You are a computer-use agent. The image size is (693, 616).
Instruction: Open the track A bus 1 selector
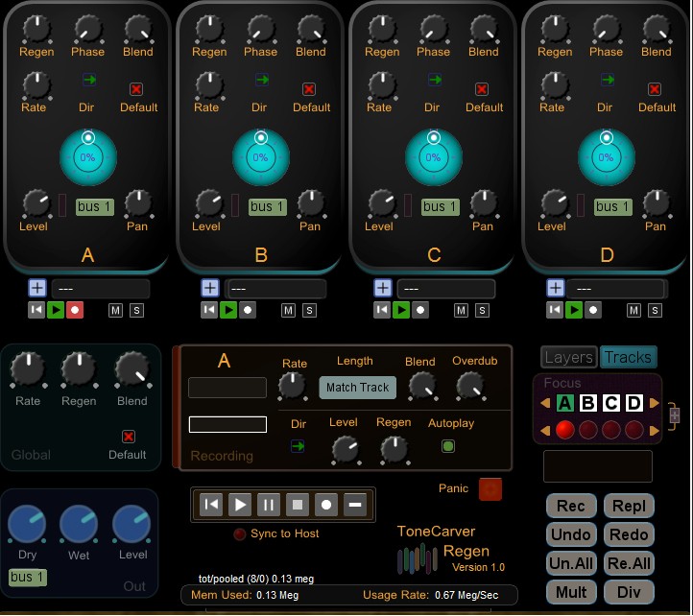coord(95,207)
